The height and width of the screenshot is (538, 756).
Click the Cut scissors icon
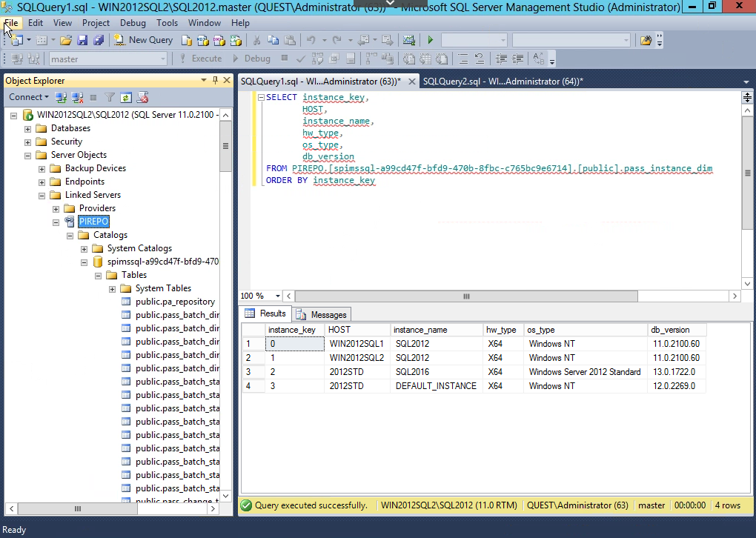256,40
